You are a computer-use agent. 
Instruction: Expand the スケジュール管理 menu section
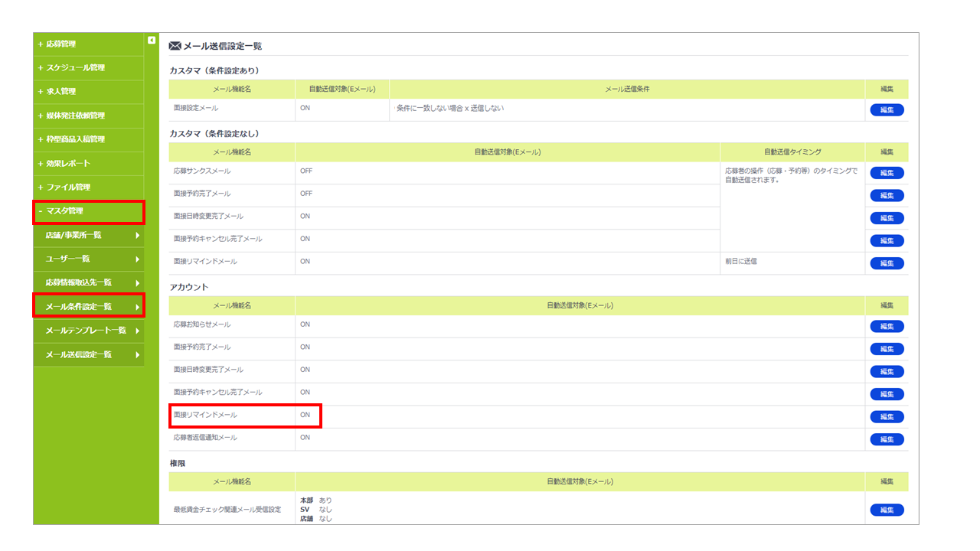[88, 68]
